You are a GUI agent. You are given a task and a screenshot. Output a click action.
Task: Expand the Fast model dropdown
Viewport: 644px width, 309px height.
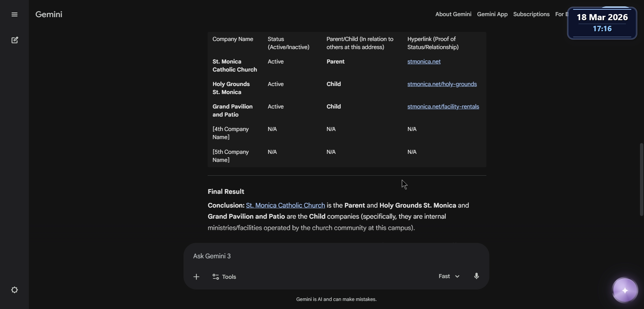tap(449, 276)
